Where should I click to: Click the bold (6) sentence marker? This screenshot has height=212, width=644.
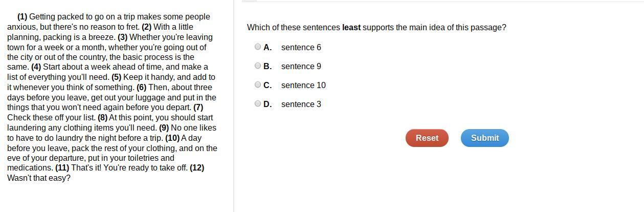(141, 88)
